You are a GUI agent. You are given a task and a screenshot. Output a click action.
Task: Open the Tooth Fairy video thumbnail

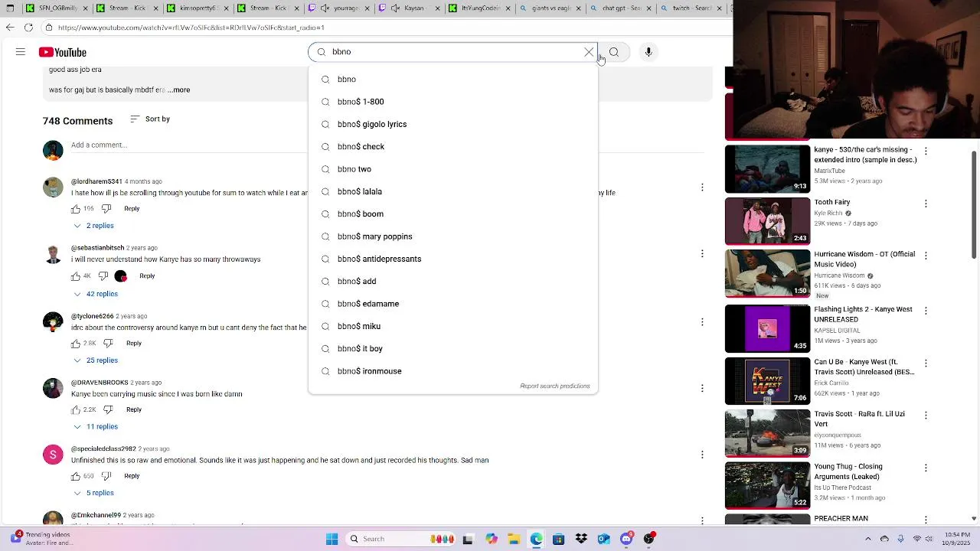click(767, 221)
